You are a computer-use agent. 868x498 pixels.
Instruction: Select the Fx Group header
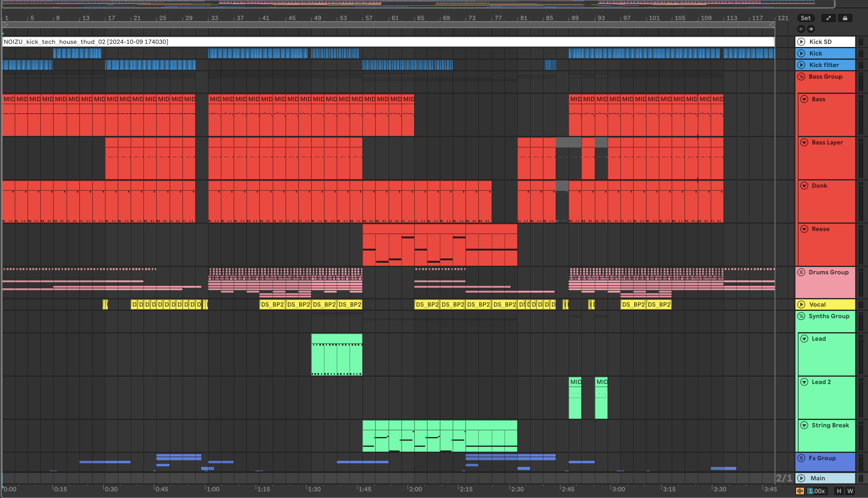[825, 462]
